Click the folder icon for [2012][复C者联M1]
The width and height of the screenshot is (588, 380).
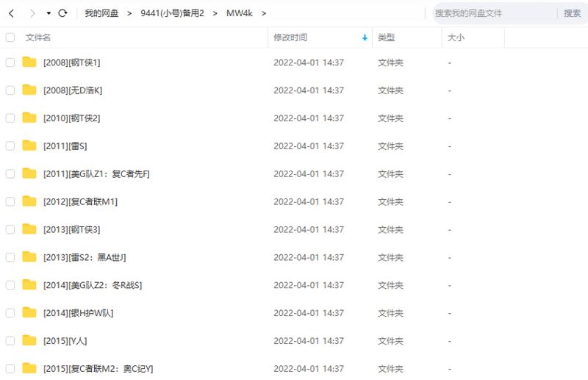point(29,201)
